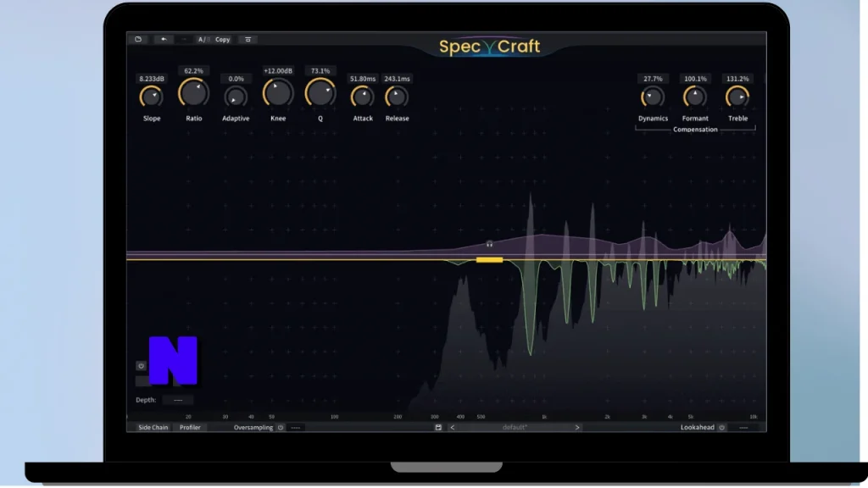The image size is (868, 488).
Task: Select the +12.00dB Knee value field
Action: tap(278, 71)
